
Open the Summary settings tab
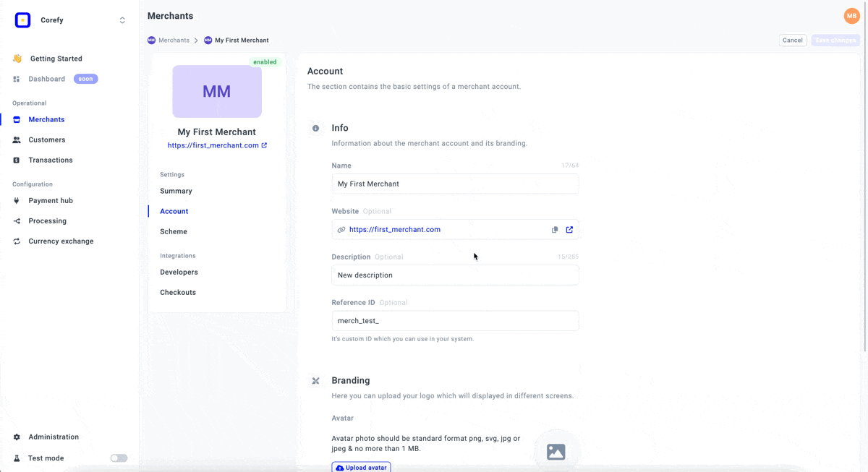(176, 191)
